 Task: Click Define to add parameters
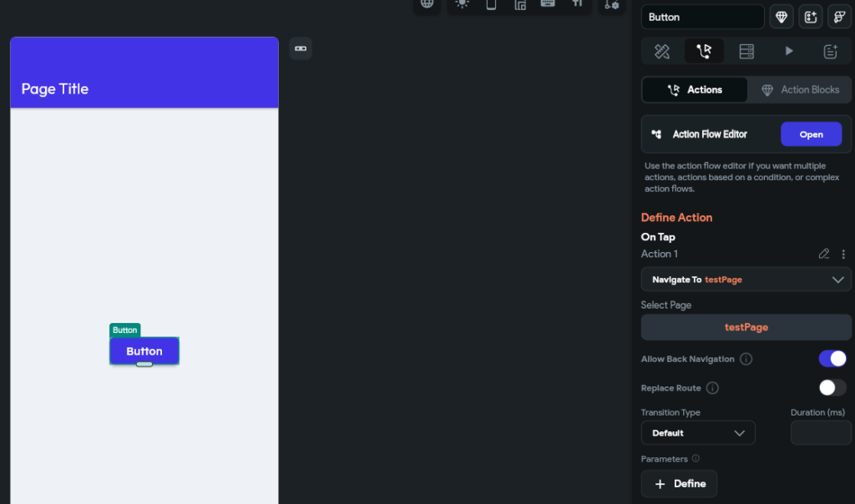[679, 484]
